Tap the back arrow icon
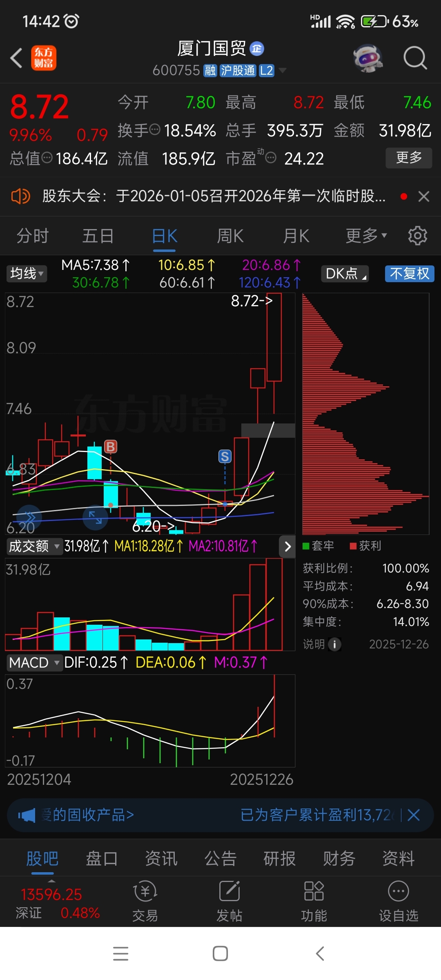Viewport: 441px width, 980px height. (x=16, y=58)
